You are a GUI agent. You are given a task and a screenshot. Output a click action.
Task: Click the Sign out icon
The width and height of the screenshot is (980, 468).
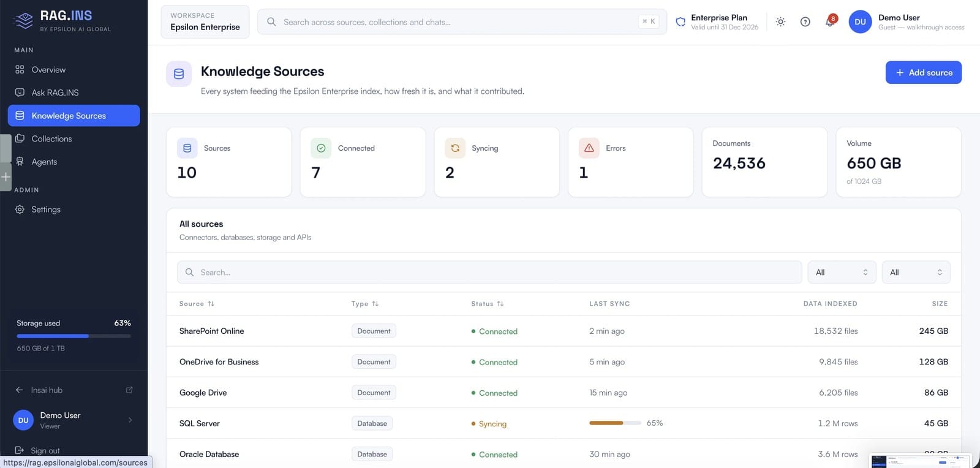coord(20,450)
